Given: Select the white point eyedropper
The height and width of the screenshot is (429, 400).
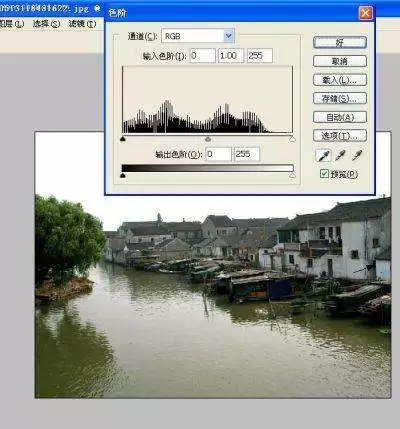Looking at the screenshot, I should coord(357,155).
